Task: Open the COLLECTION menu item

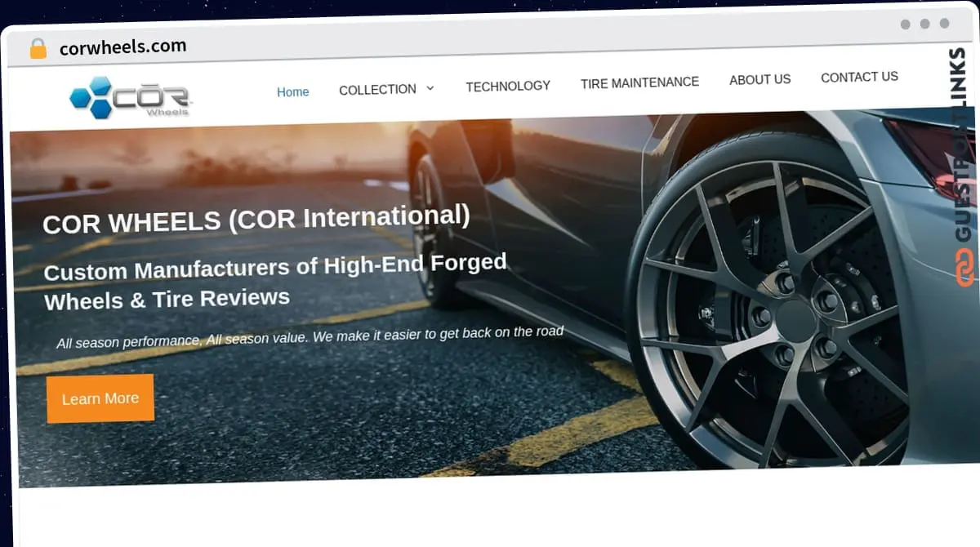Action: point(377,90)
